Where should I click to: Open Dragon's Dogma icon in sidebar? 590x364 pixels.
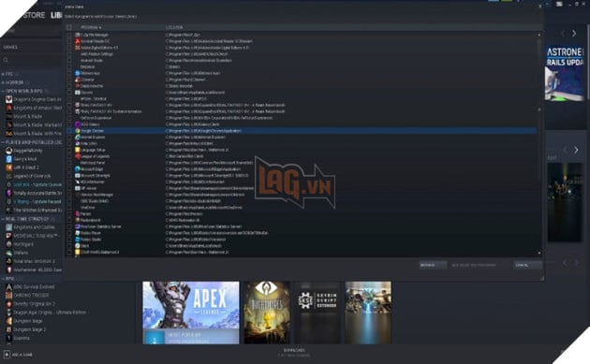9,99
